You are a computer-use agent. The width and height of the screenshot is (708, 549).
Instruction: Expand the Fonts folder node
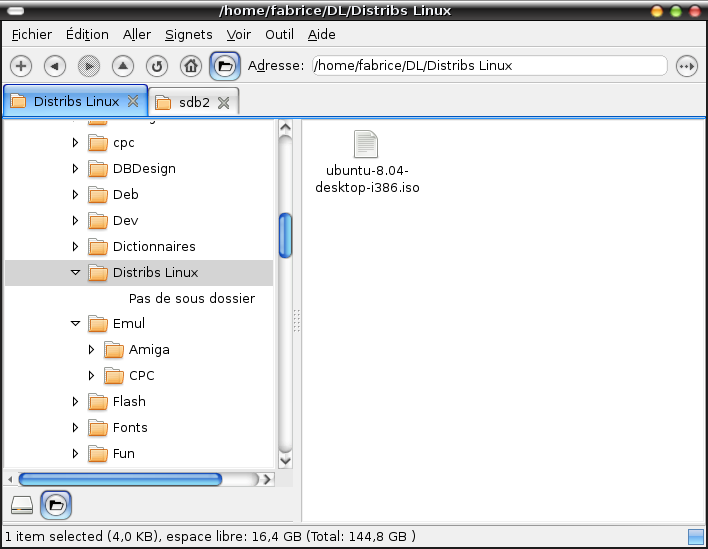click(75, 427)
